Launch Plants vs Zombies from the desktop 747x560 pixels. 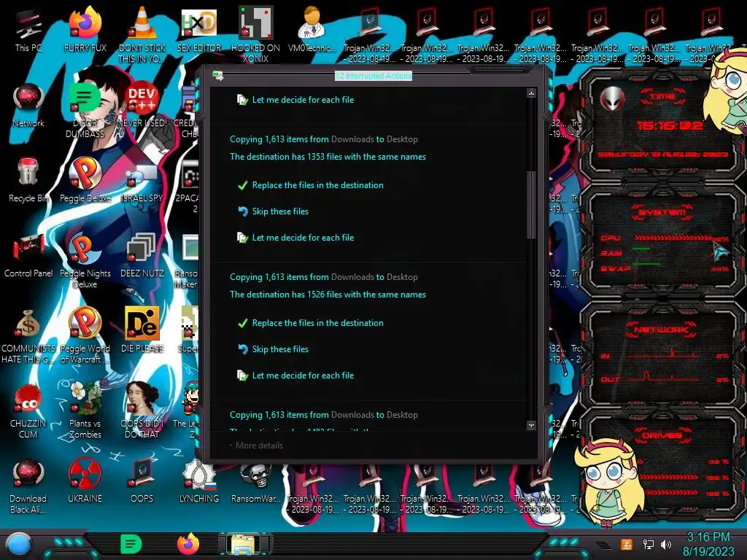click(x=85, y=411)
